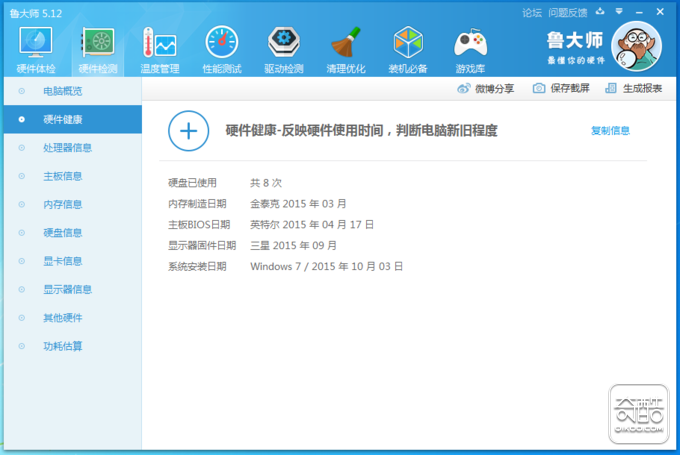Open 问题反馈 feedback link
680x455 pixels.
coord(568,13)
